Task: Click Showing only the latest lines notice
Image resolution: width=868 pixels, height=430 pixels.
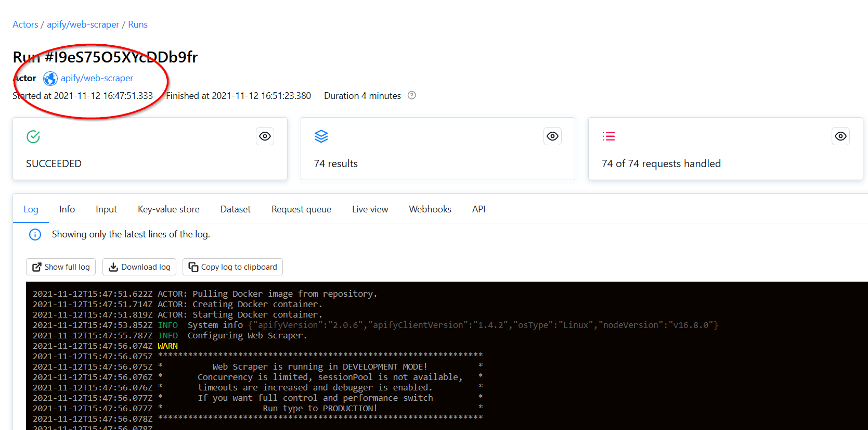Action: tap(131, 234)
